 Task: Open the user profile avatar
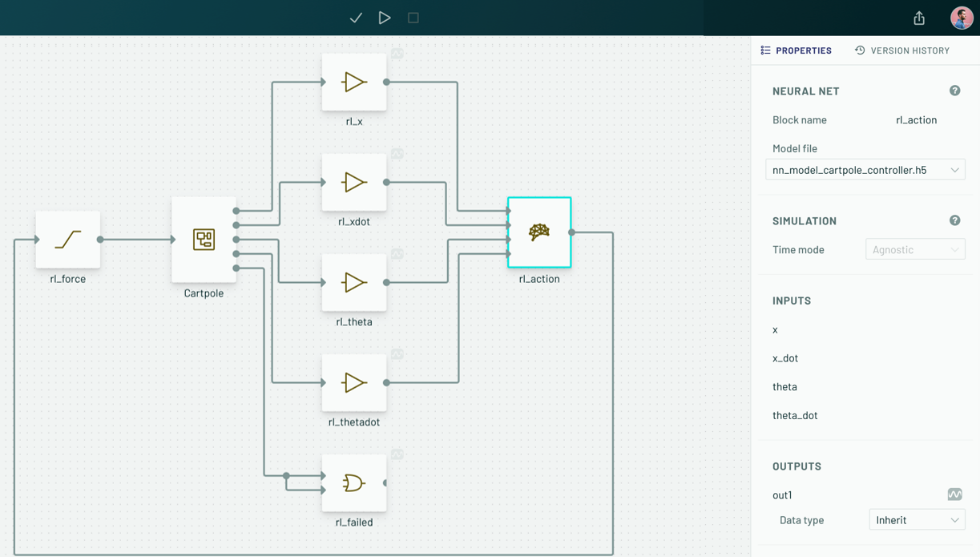(961, 18)
